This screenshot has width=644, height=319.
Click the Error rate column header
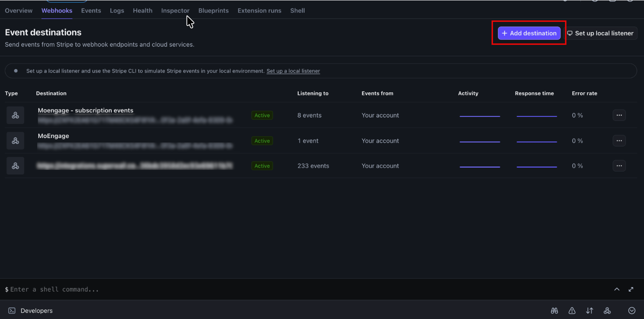584,93
